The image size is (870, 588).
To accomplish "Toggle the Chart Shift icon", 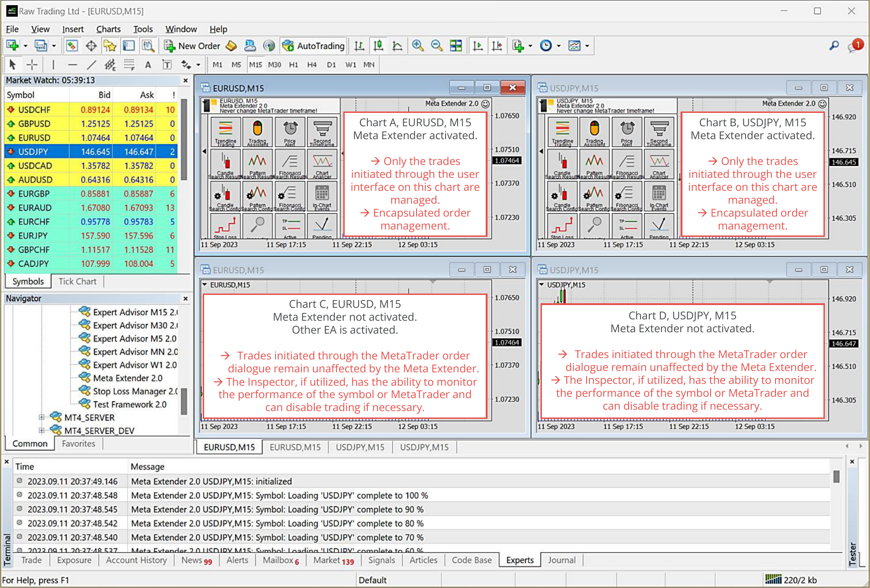I will pos(497,46).
